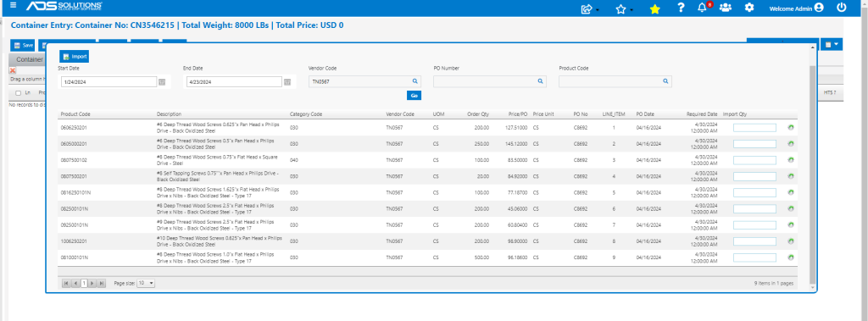The image size is (868, 321).
Task: Click the power logout icon
Action: click(x=842, y=8)
